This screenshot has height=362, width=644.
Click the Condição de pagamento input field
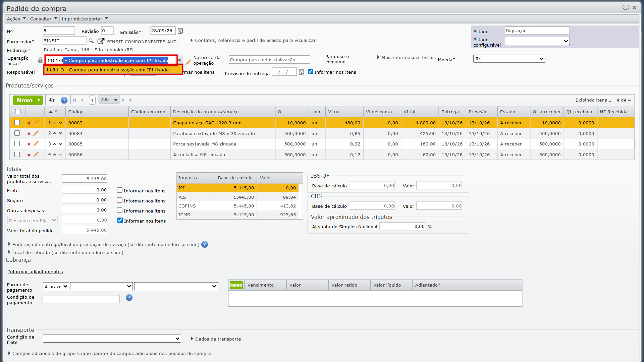(81, 299)
